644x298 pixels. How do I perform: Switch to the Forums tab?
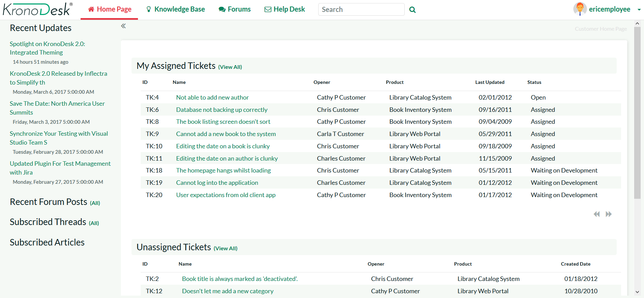pos(235,10)
